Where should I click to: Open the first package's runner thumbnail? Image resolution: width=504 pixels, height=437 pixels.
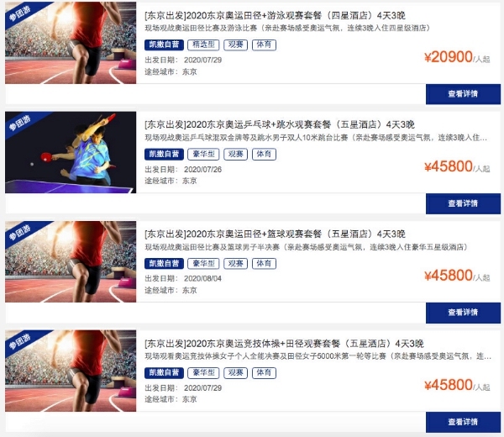pos(71,43)
